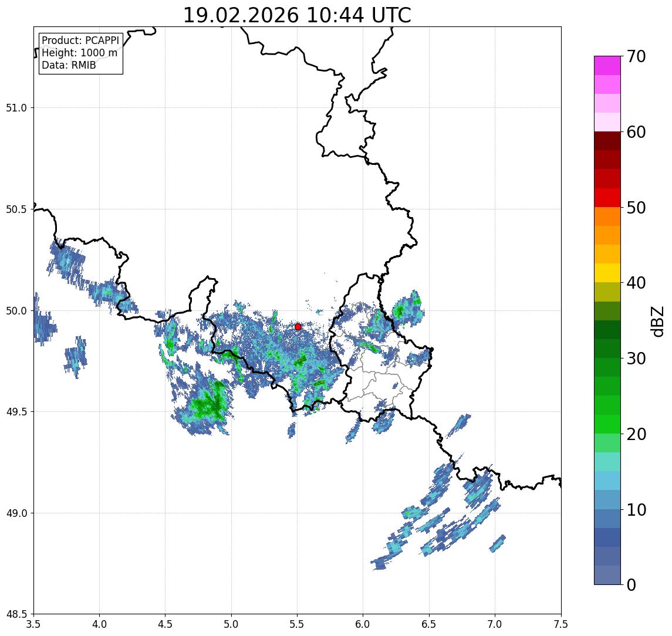Click the longitude tick label 5.0

point(231,624)
